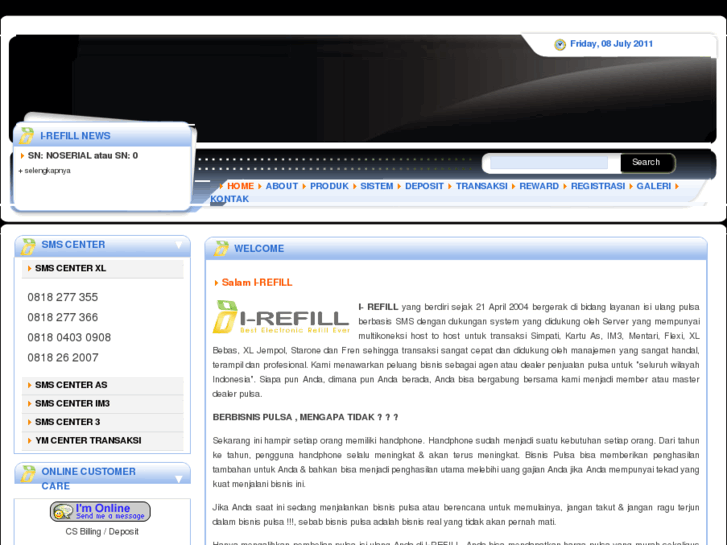727x545 pixels.
Task: Click the SMS CENTER panel logo icon
Action: 28,246
